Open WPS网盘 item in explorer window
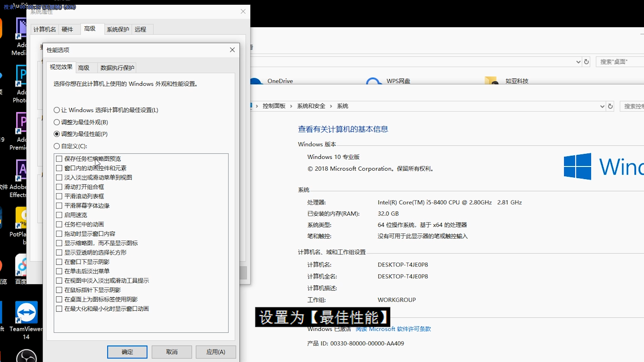644x362 pixels. pyautogui.click(x=388, y=81)
